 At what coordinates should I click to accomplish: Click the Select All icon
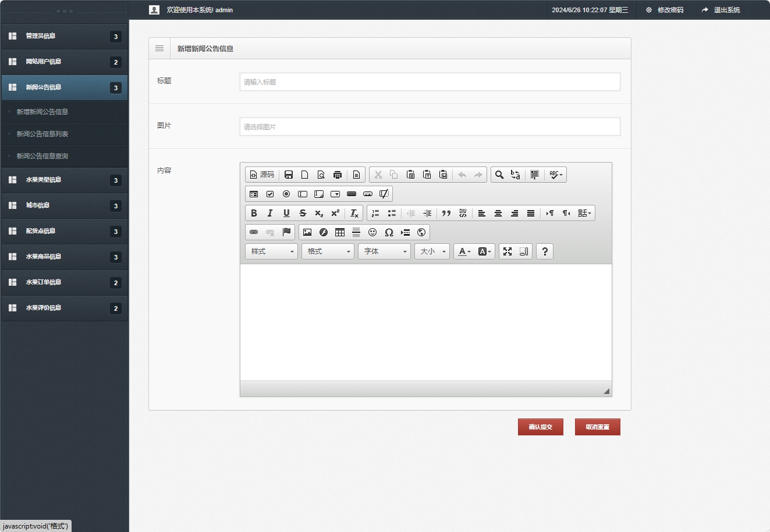pos(535,175)
